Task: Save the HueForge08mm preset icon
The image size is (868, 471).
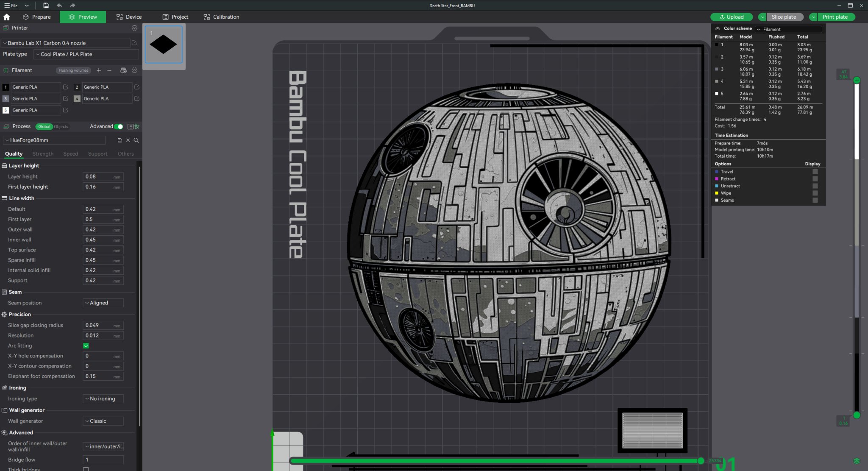Action: point(120,140)
